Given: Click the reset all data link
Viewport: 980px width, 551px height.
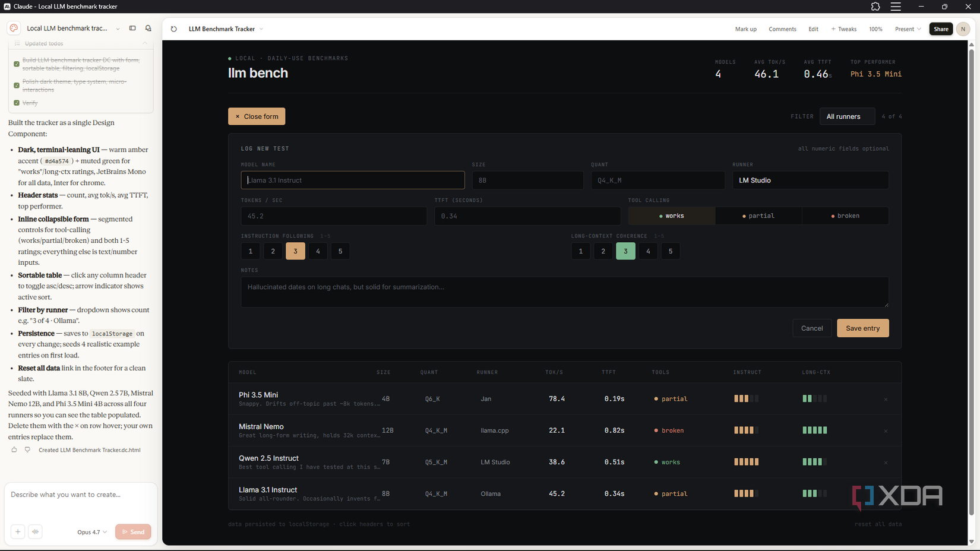Looking at the screenshot, I should (878, 524).
